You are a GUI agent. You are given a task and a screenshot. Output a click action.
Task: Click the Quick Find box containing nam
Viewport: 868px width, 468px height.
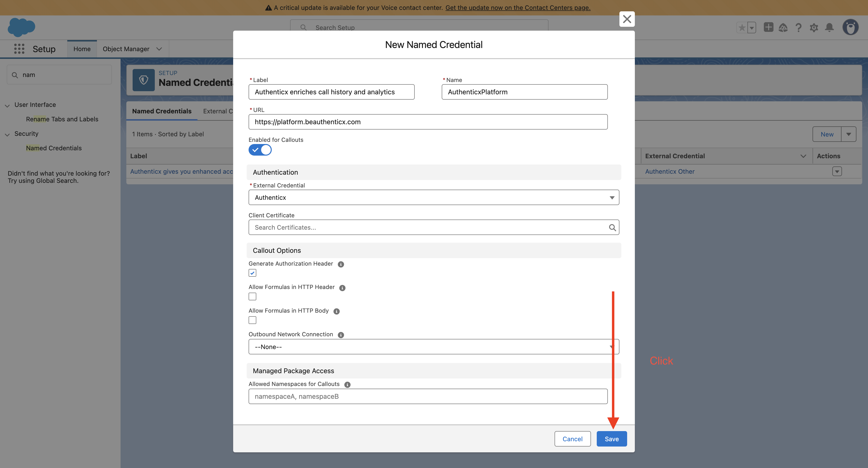click(x=59, y=75)
